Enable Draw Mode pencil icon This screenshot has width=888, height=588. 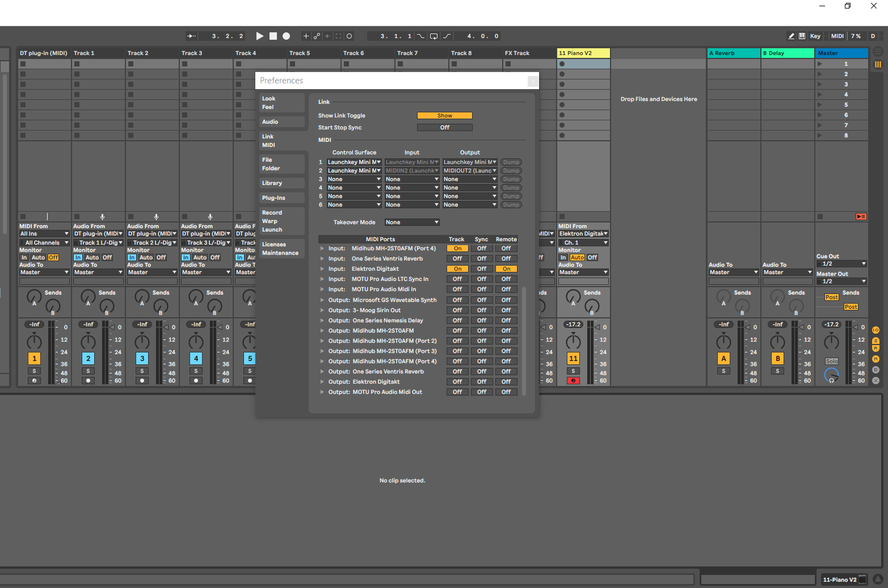(x=792, y=36)
